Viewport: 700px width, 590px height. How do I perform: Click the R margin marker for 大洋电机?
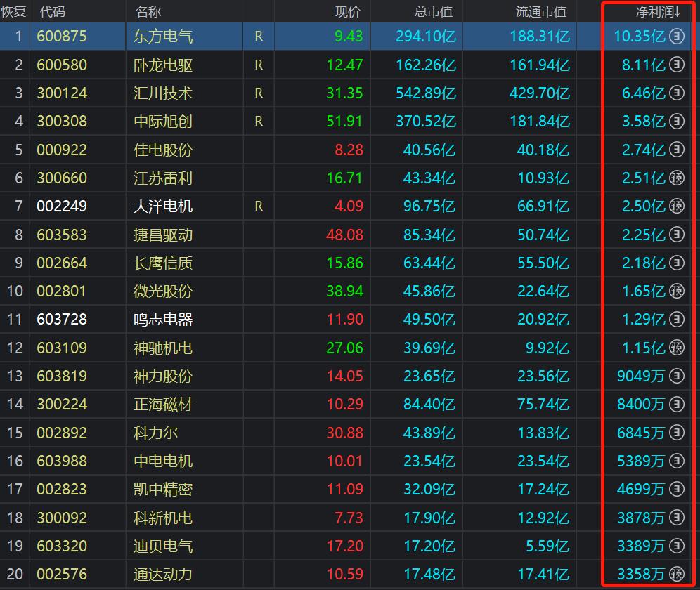coord(259,206)
